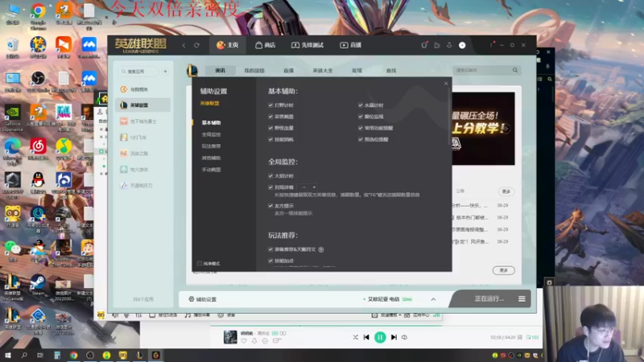Open Google Chrome desktop icon

point(38,16)
